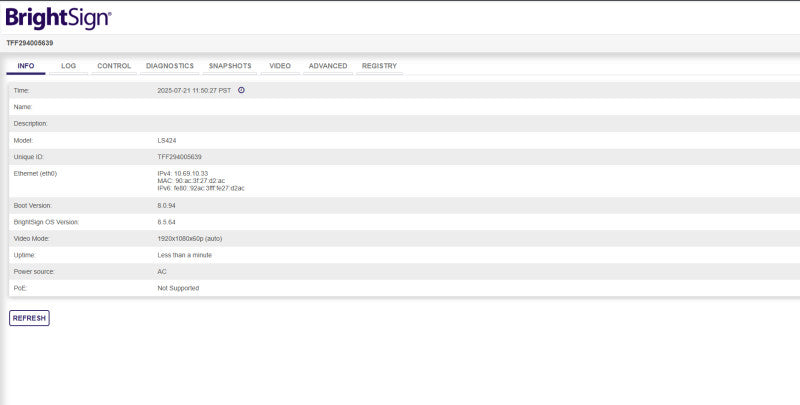
Task: Click the PoE value Not Supported
Action: pyautogui.click(x=178, y=288)
